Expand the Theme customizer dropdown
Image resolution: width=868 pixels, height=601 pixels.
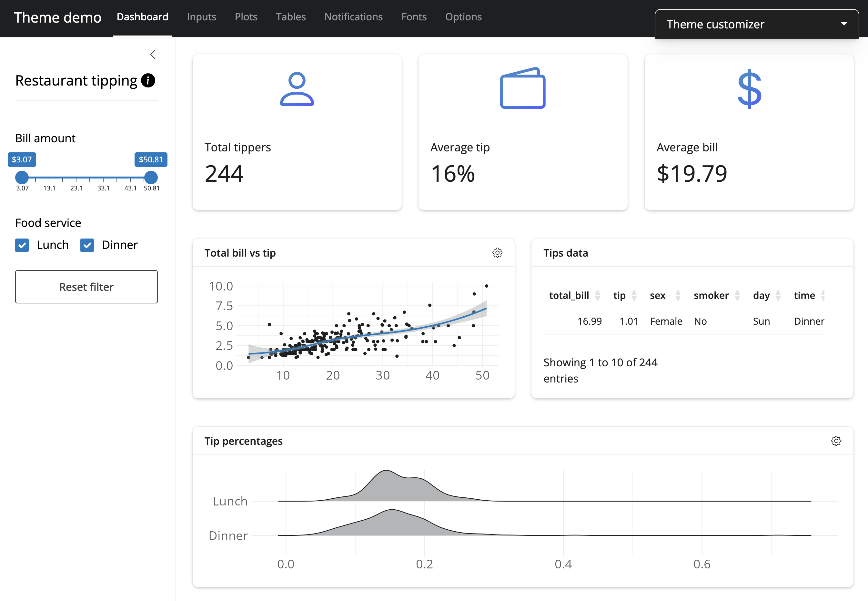[757, 24]
